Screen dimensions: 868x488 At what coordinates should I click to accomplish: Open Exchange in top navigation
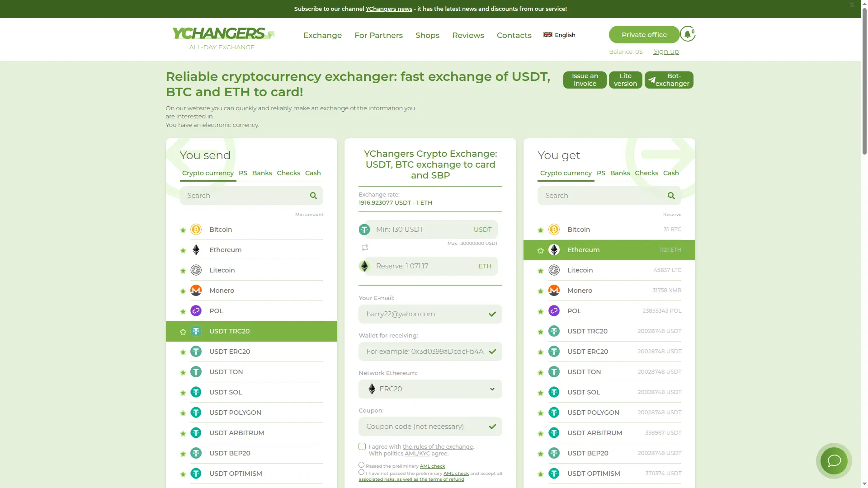(322, 35)
